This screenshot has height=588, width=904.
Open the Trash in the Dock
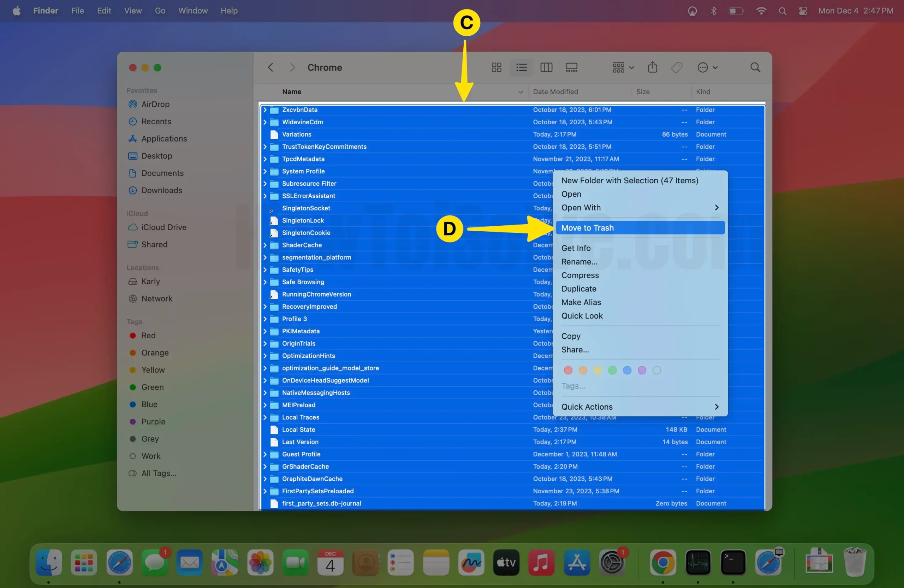(855, 563)
